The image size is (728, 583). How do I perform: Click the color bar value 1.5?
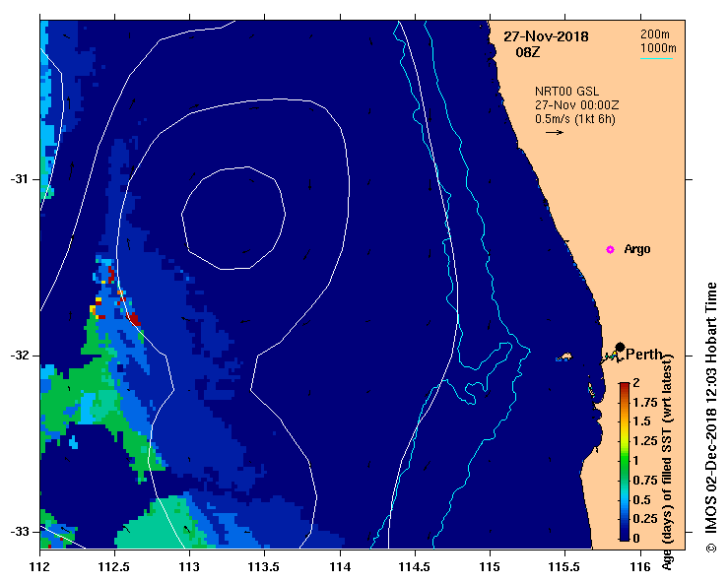click(641, 421)
